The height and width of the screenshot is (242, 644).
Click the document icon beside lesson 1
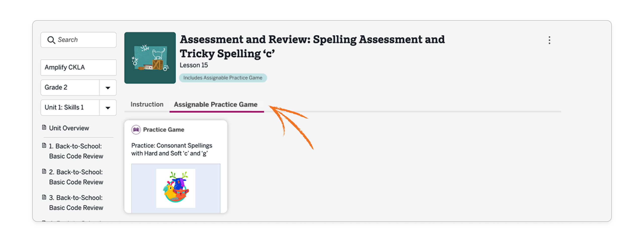(45, 146)
